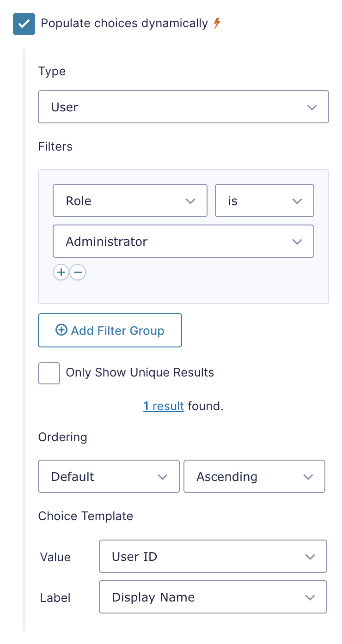
Task: Uncheck Populate choices dynamically checkbox
Action: (24, 24)
